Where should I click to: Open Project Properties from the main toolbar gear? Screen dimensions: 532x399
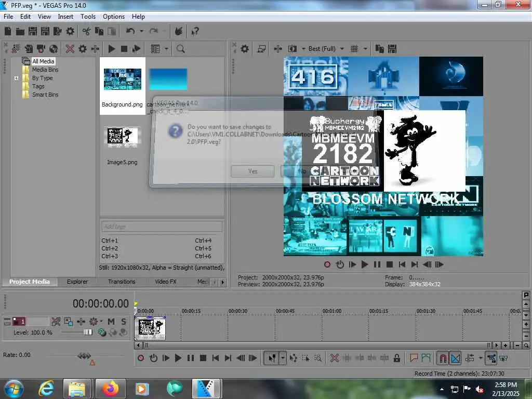(x=70, y=31)
